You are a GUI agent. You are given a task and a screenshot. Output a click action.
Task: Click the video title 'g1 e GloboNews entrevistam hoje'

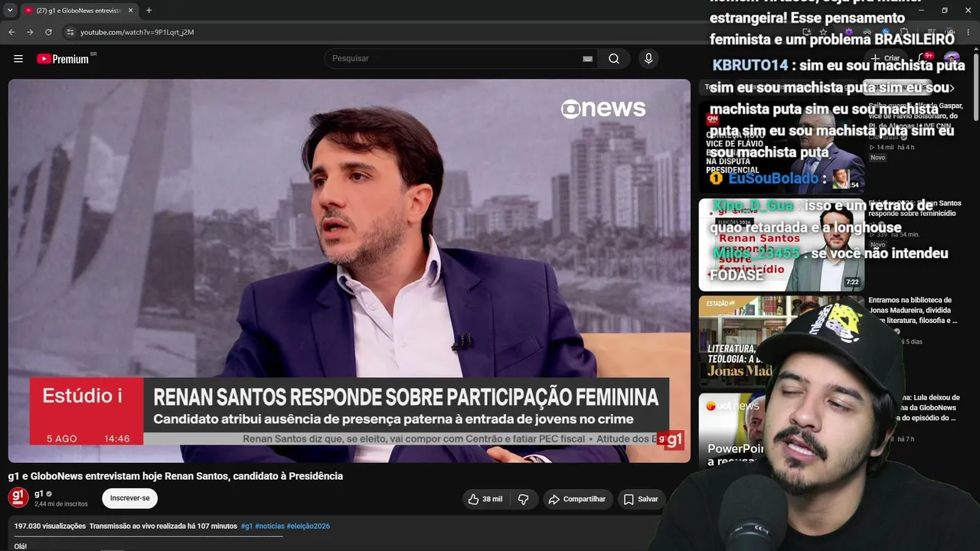coord(175,476)
